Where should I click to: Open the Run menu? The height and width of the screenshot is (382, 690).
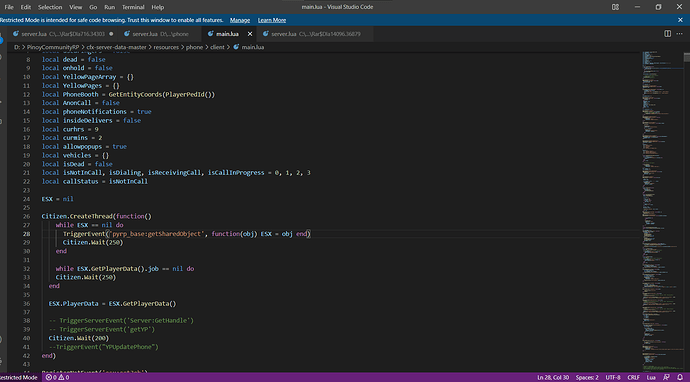click(110, 7)
